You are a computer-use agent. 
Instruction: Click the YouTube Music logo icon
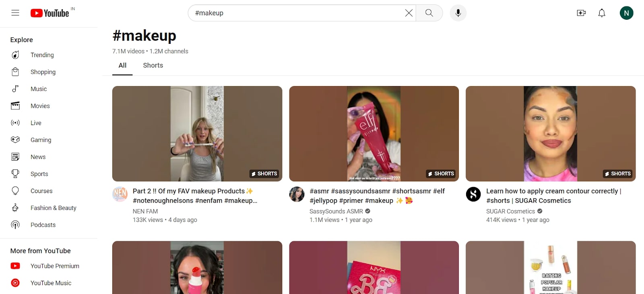(x=15, y=283)
